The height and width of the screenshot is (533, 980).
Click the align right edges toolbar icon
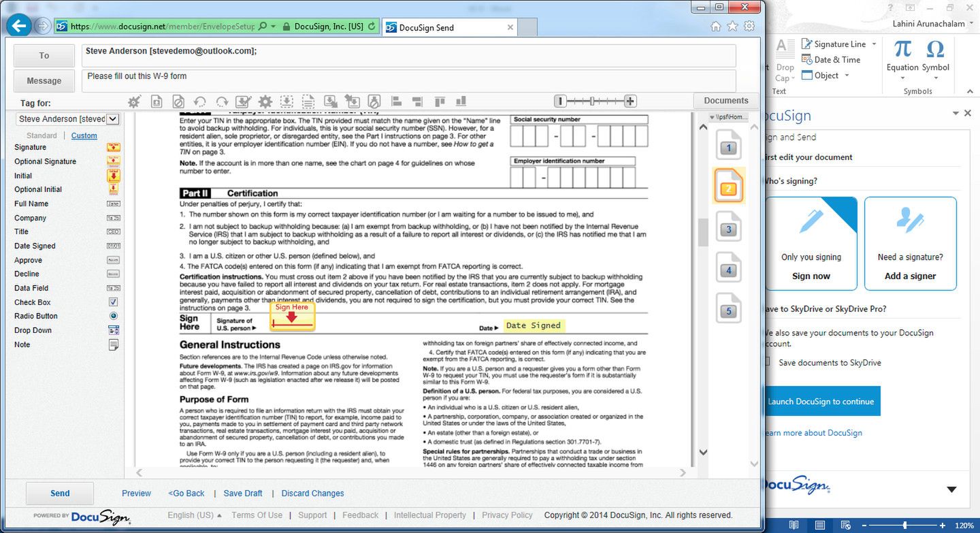pyautogui.click(x=418, y=101)
